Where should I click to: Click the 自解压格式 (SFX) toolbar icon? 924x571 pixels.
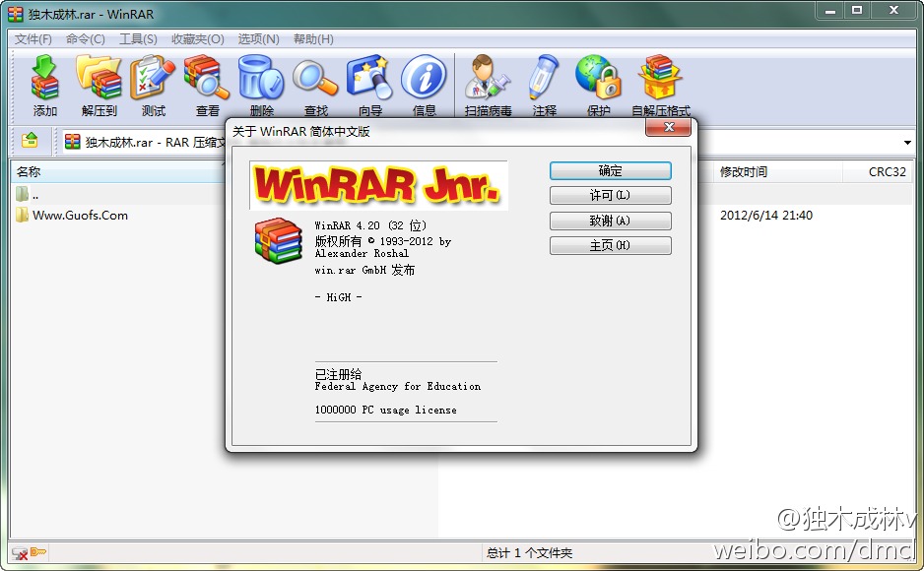[660, 77]
